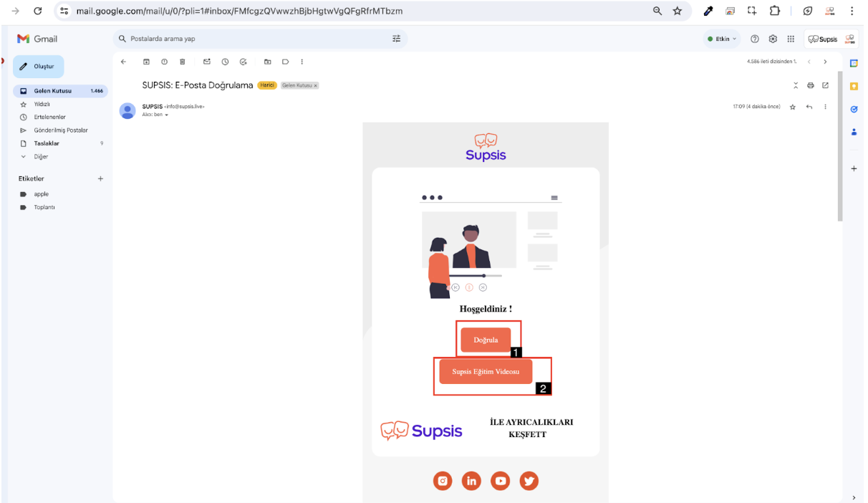Screen dimensions: 868x503
Task: Reload the page in Chrome
Action: [x=38, y=11]
